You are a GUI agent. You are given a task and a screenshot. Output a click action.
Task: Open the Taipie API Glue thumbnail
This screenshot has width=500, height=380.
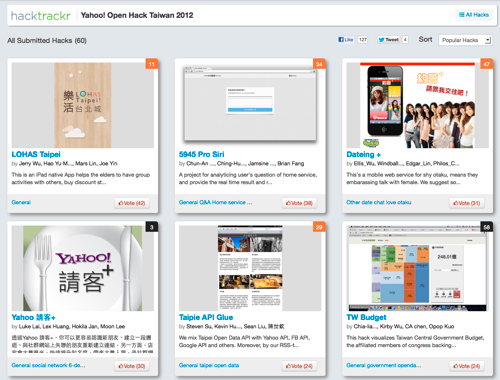click(x=250, y=268)
